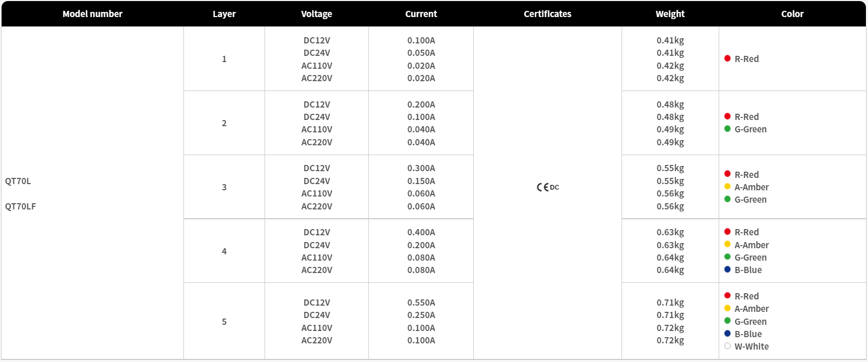Image resolution: width=868 pixels, height=362 pixels.
Task: Click the blue dot in layer 4 row
Action: [x=727, y=269]
